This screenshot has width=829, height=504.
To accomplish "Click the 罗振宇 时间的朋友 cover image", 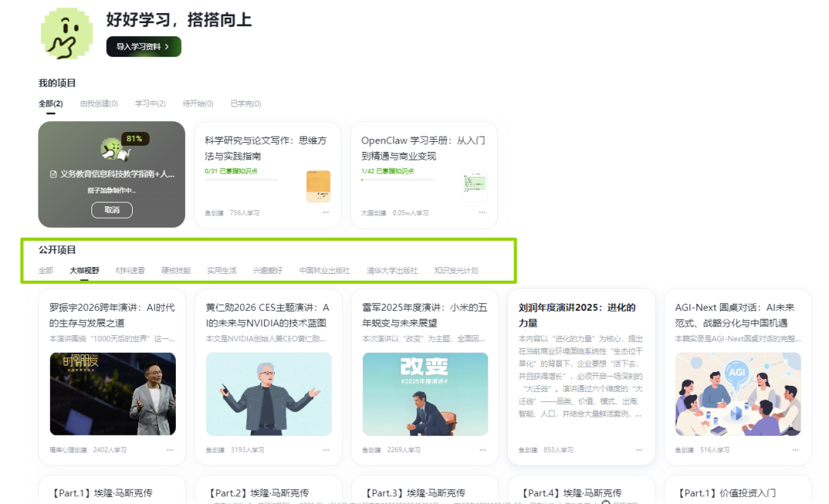I will coord(113,394).
